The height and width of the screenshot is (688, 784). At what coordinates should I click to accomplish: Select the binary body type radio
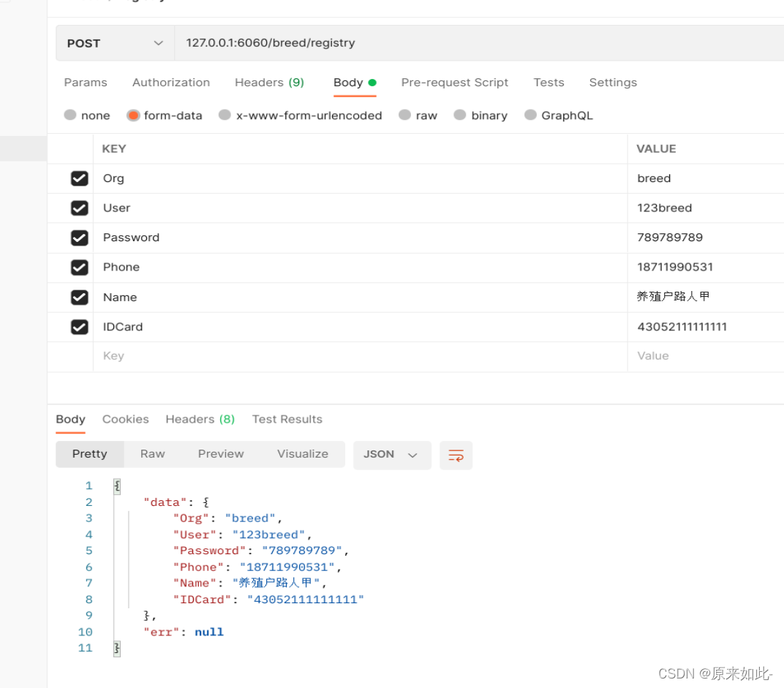460,115
